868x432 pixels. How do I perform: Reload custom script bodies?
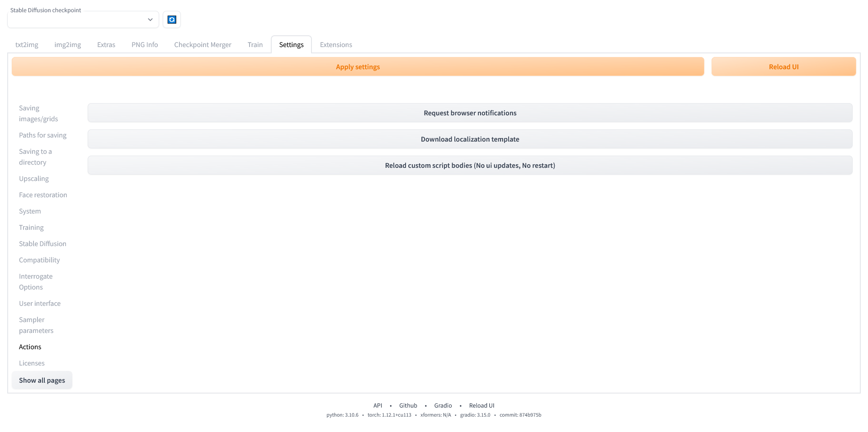point(470,165)
